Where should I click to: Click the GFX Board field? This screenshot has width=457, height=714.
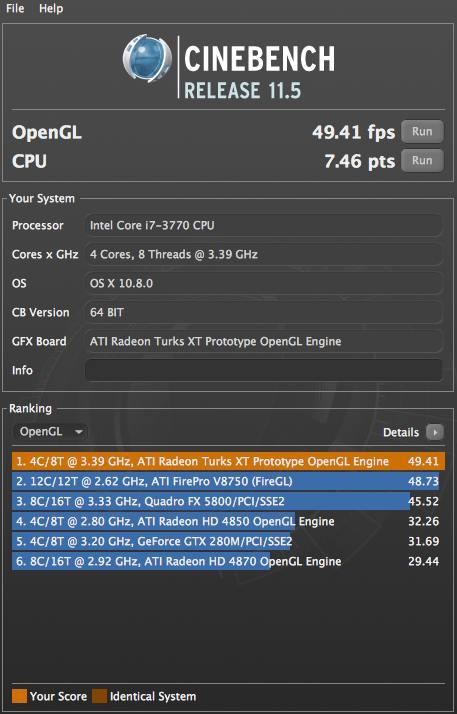[264, 342]
